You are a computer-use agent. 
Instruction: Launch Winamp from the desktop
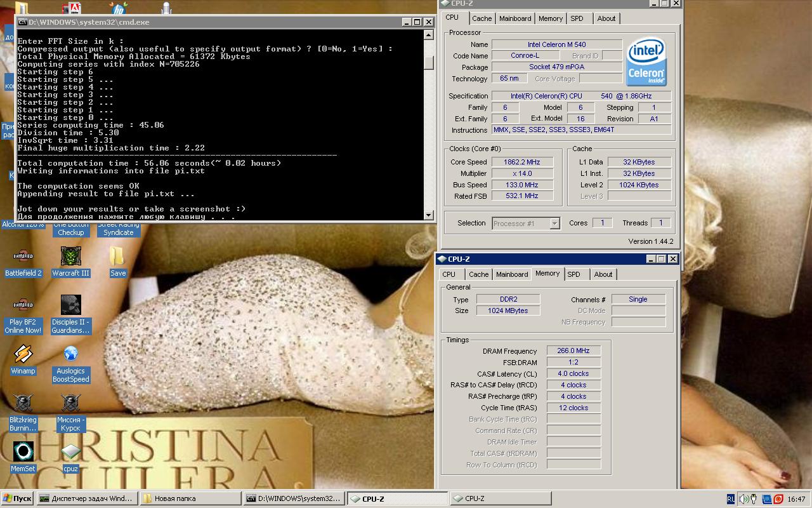[23, 359]
